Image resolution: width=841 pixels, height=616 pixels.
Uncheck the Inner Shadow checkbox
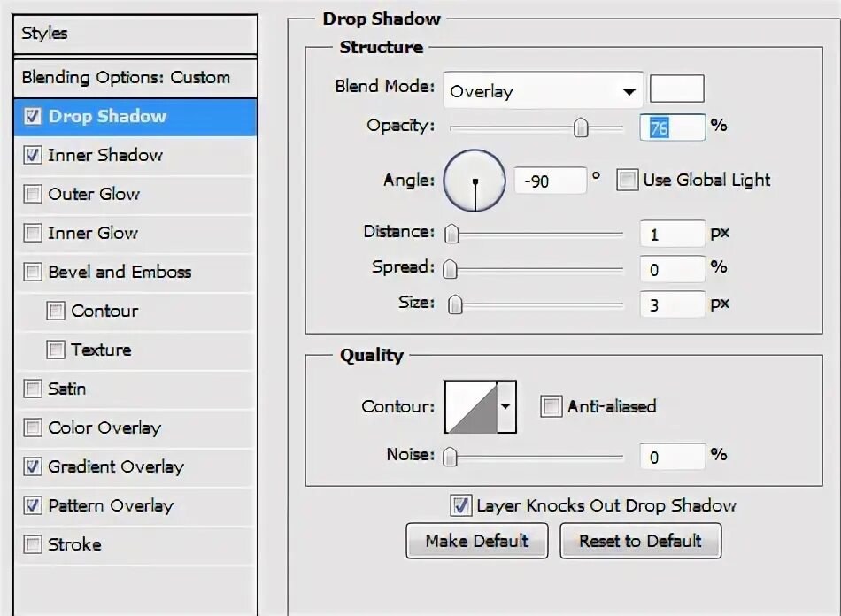[x=32, y=155]
